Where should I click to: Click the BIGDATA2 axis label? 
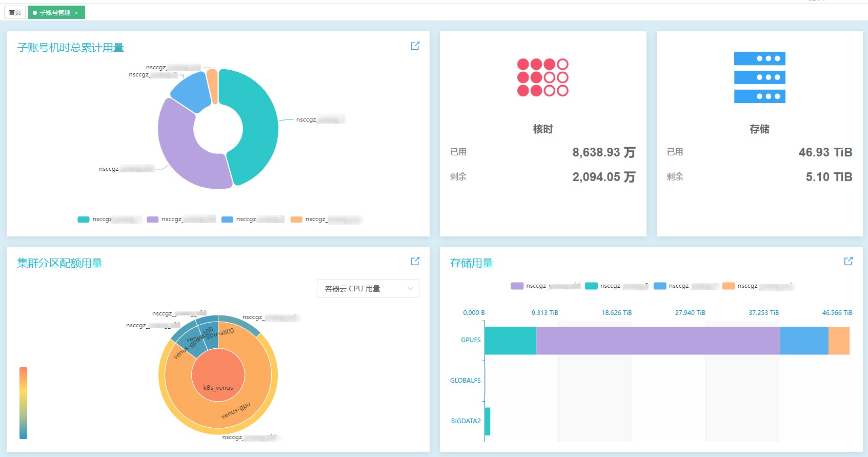pyautogui.click(x=466, y=421)
